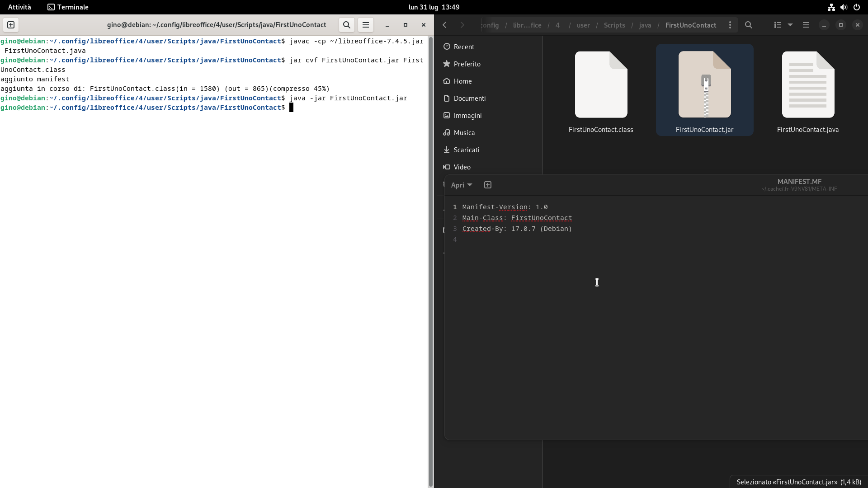
Task: Open a new tab in the Terminal window
Action: [x=11, y=25]
